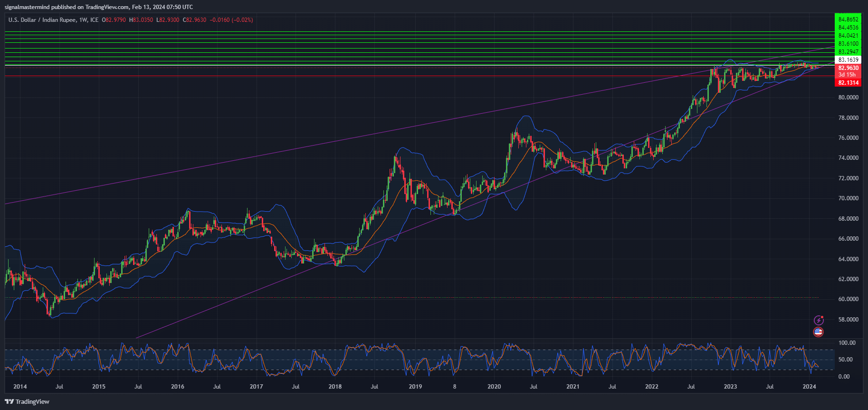Click the 2021 label on the time axis
The width and height of the screenshot is (868, 410).
573,387
